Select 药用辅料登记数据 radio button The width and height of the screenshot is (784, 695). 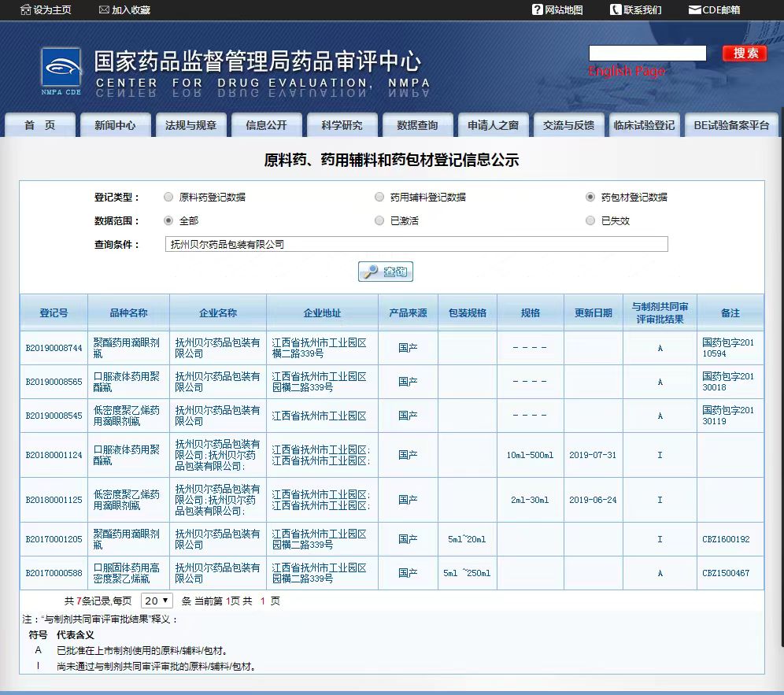379,197
